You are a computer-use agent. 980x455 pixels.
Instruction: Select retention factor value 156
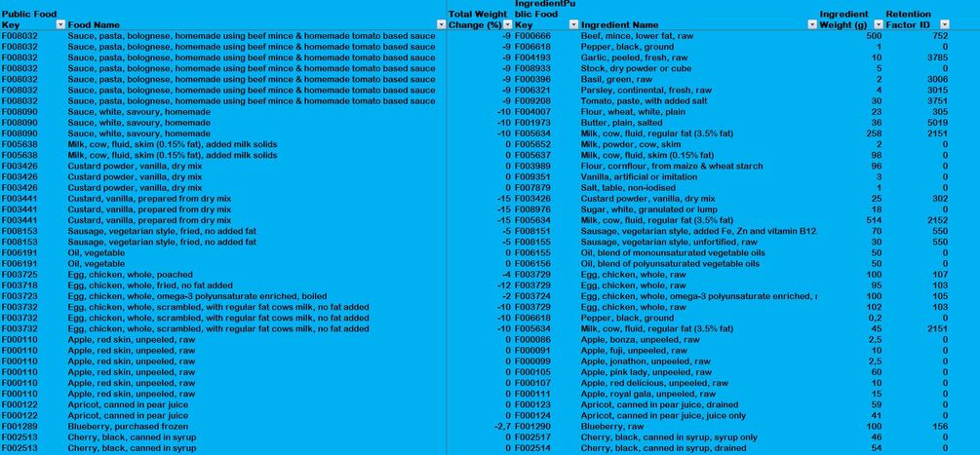(x=940, y=427)
